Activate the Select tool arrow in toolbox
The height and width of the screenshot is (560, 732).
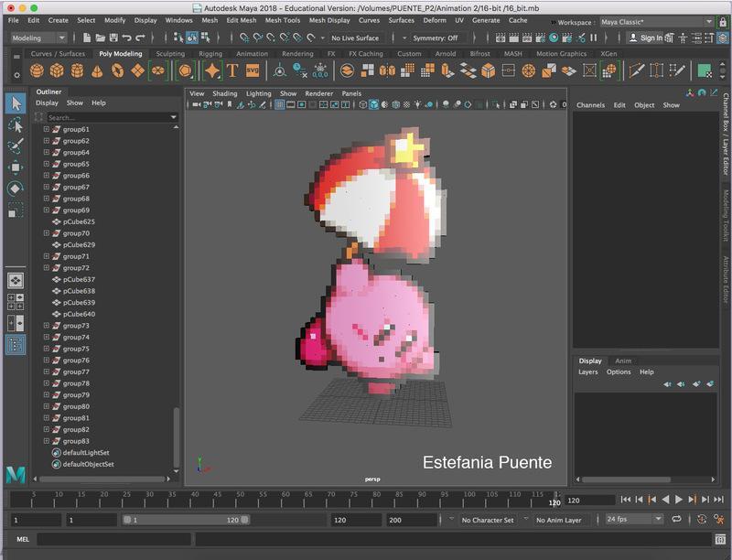[x=16, y=102]
